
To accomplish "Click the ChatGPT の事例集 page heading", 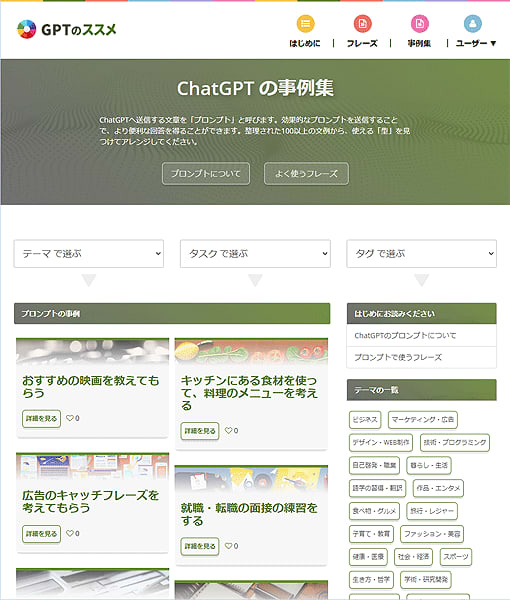I will (255, 88).
